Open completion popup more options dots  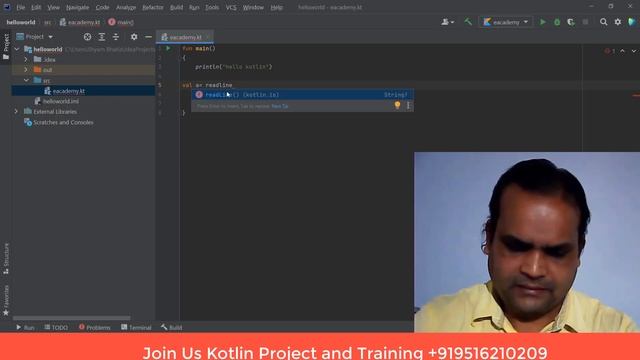tap(408, 106)
